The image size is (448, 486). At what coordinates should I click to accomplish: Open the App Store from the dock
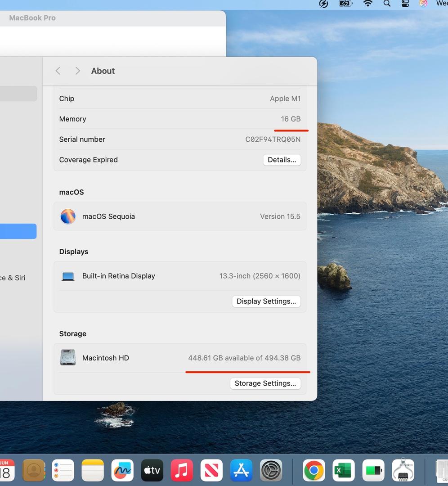click(241, 471)
